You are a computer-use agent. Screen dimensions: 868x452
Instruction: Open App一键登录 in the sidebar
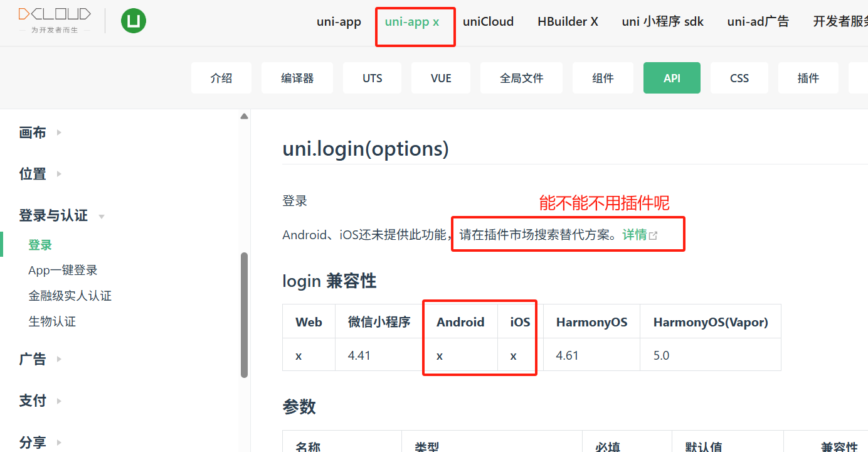point(63,271)
